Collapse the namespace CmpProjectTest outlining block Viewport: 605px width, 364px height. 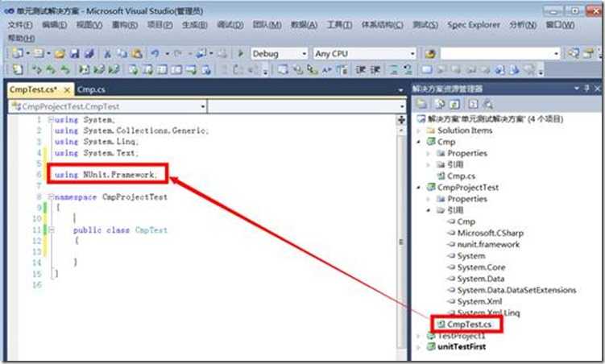click(x=51, y=196)
